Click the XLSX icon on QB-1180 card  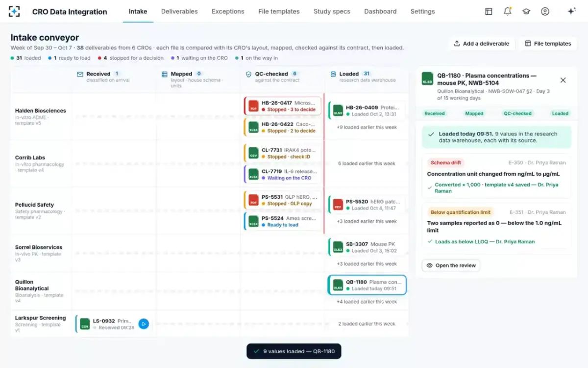[x=338, y=285]
